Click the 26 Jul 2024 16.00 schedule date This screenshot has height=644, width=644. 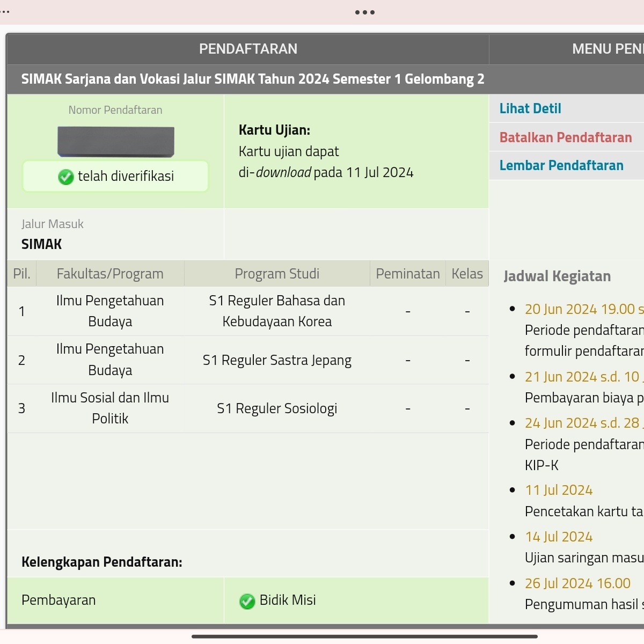tap(577, 583)
